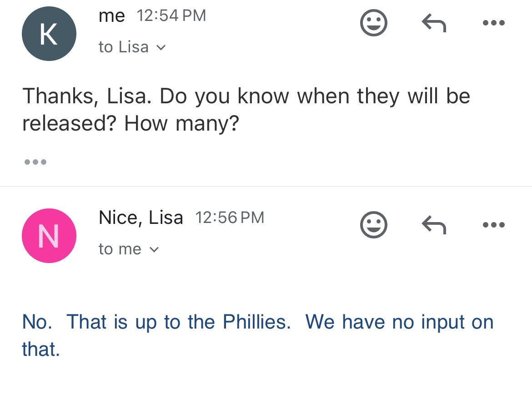Select the 'Thanks, Lisa' message body
Screen dimensions: 532x400
click(246, 110)
